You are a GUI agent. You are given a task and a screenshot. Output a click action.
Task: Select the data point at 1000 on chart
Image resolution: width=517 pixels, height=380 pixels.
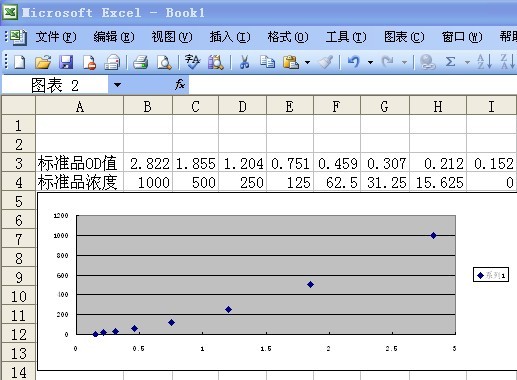[433, 235]
